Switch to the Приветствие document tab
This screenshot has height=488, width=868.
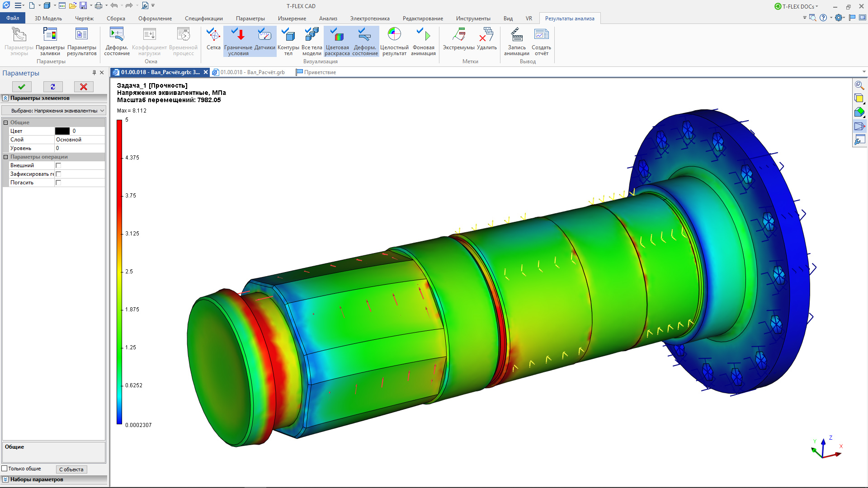[320, 72]
